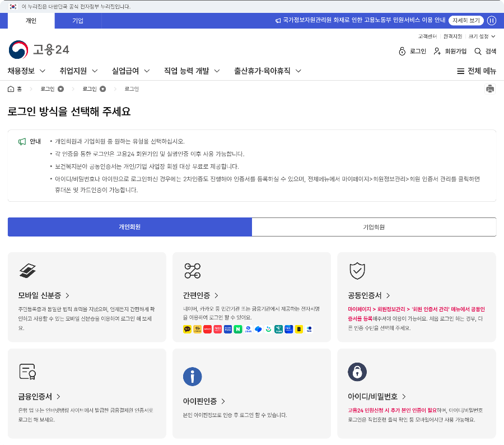Switch to the 개인회원 tab
Viewport: 504px width, 445px height.
pyautogui.click(x=129, y=227)
